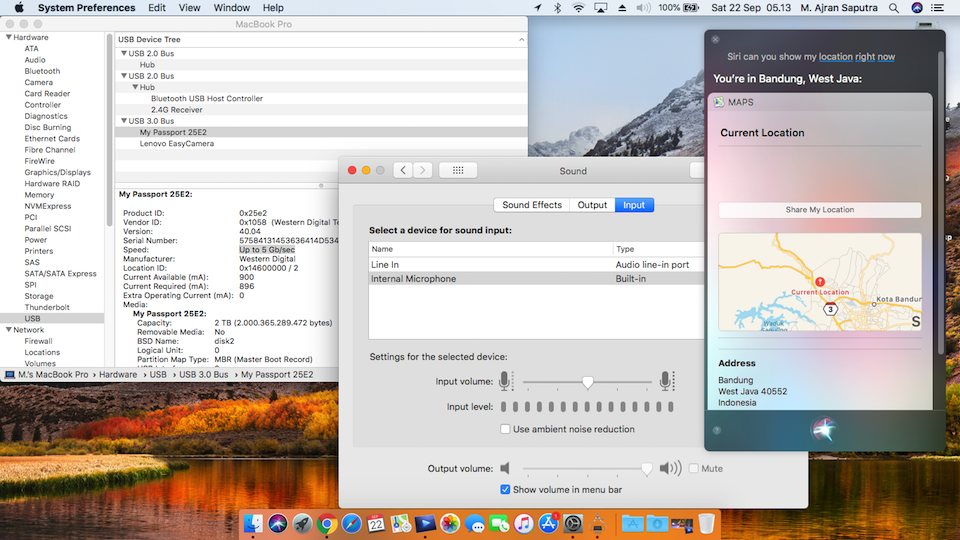Switch to Output tab
The image size is (960, 540).
pyautogui.click(x=592, y=205)
